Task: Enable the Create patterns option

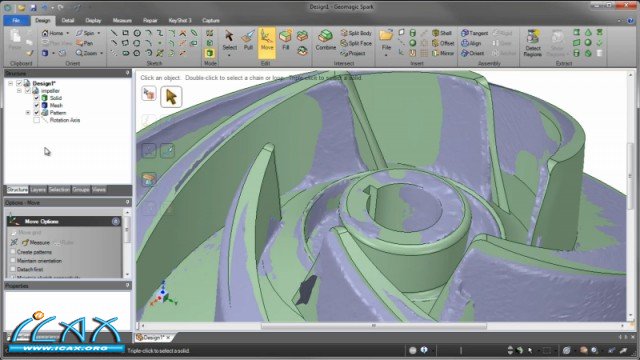Action: (x=13, y=252)
